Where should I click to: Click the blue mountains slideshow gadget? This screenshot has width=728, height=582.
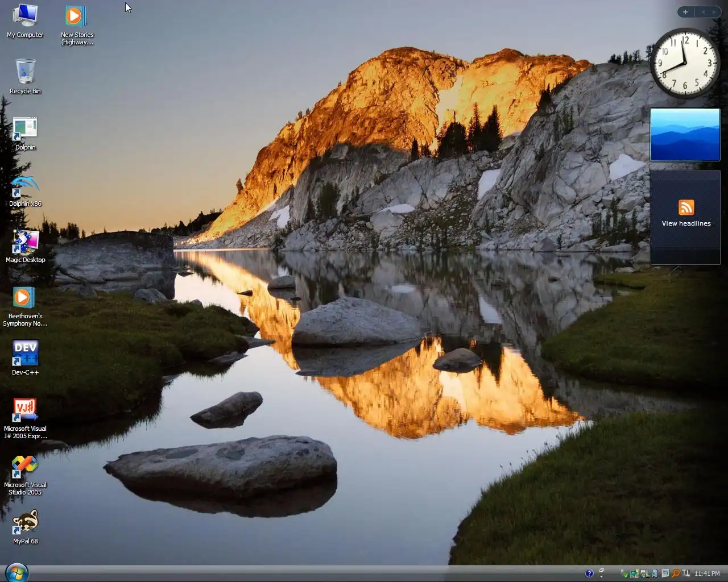pos(685,135)
